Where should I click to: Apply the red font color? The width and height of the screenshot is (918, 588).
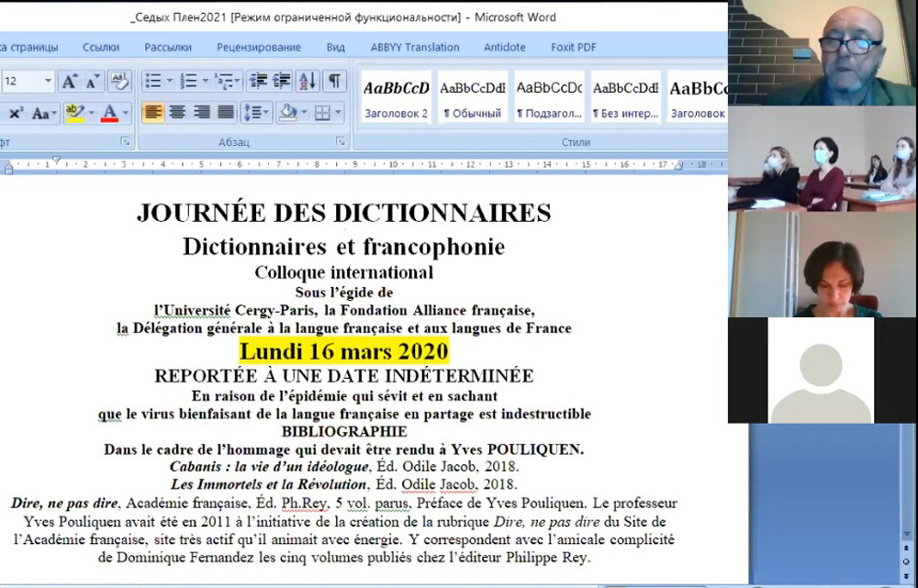click(109, 113)
